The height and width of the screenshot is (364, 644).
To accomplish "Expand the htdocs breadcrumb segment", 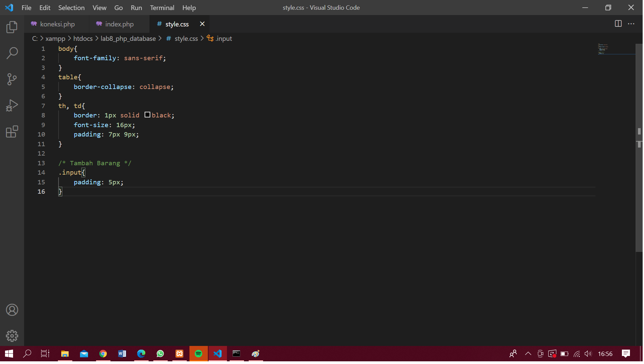I will 83,39.
